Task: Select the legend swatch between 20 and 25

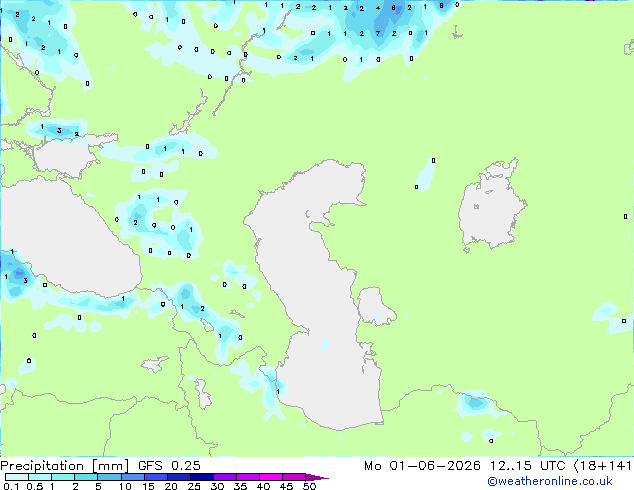Action: point(178,477)
